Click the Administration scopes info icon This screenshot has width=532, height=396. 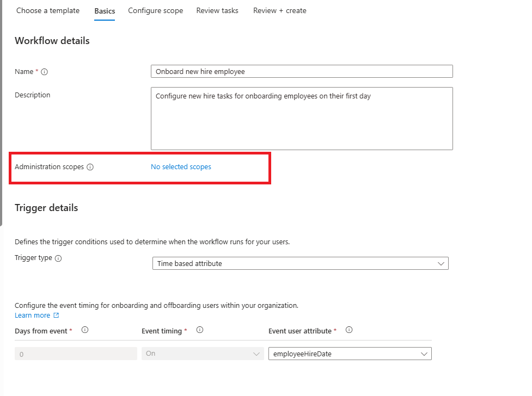pos(90,167)
